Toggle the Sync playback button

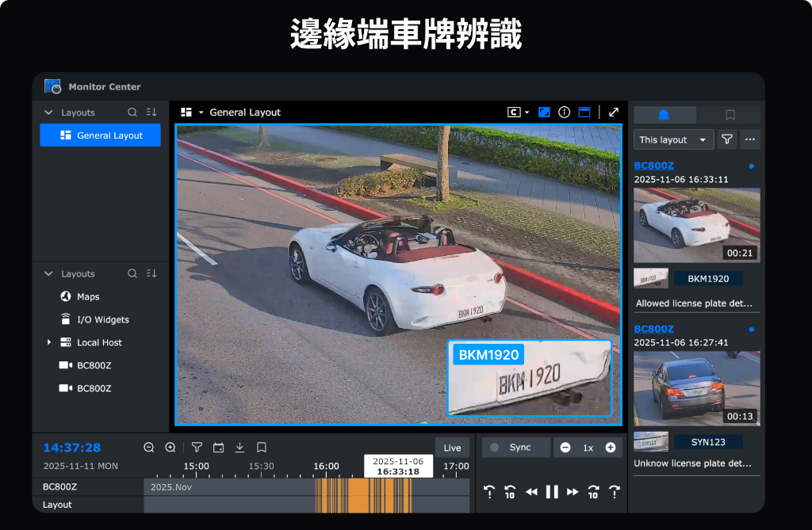click(515, 448)
